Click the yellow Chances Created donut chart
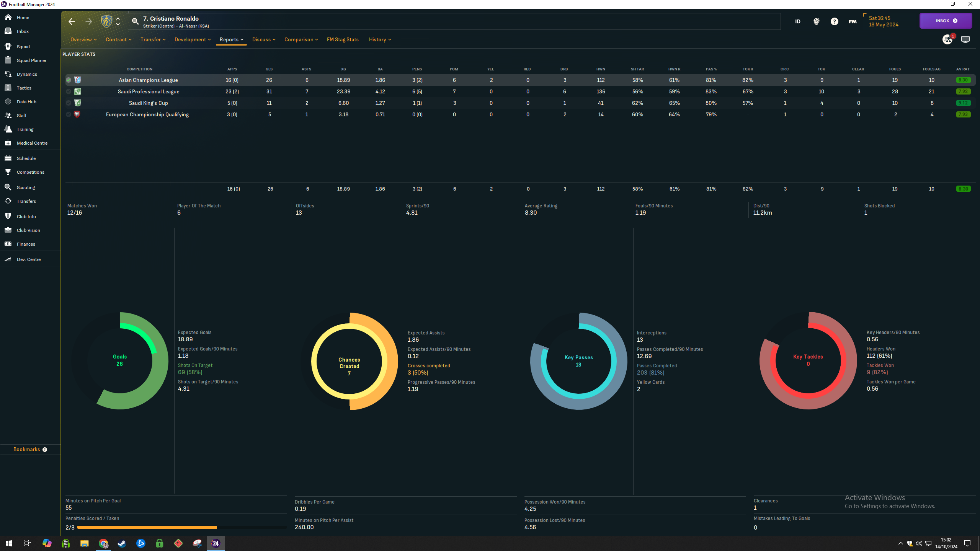 click(349, 361)
